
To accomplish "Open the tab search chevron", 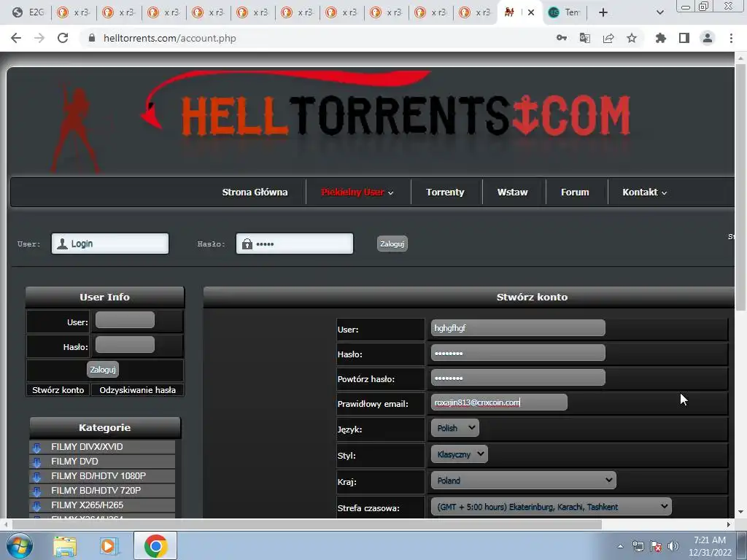I will pyautogui.click(x=659, y=12).
